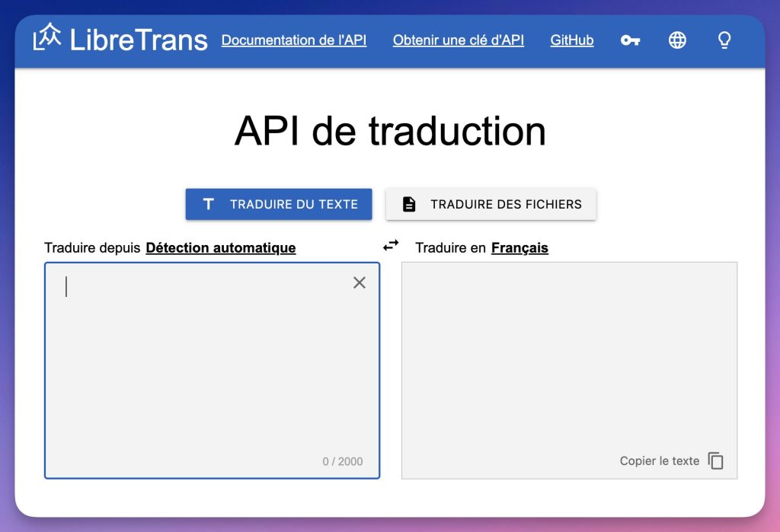
Task: Visit the GitHub link in header
Action: (571, 40)
